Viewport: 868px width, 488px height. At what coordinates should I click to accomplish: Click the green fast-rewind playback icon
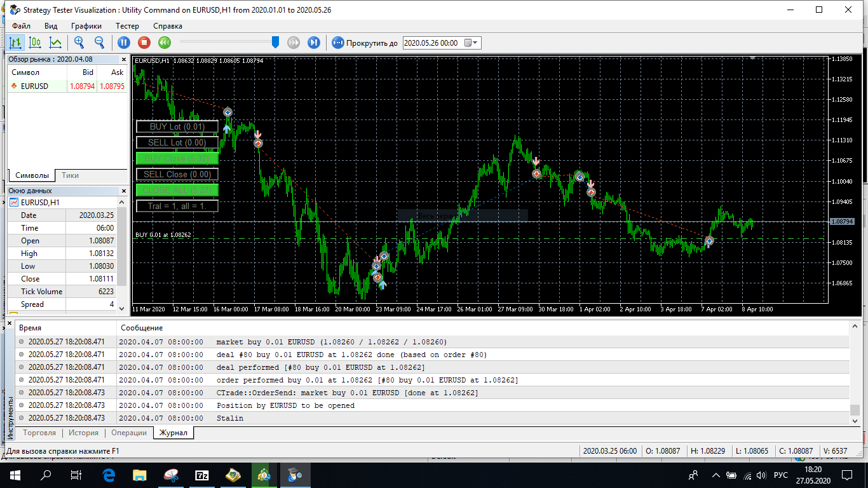165,42
